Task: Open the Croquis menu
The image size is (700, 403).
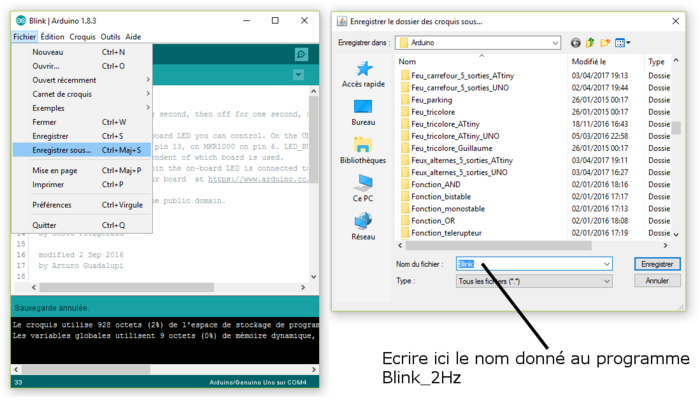Action: [x=82, y=37]
